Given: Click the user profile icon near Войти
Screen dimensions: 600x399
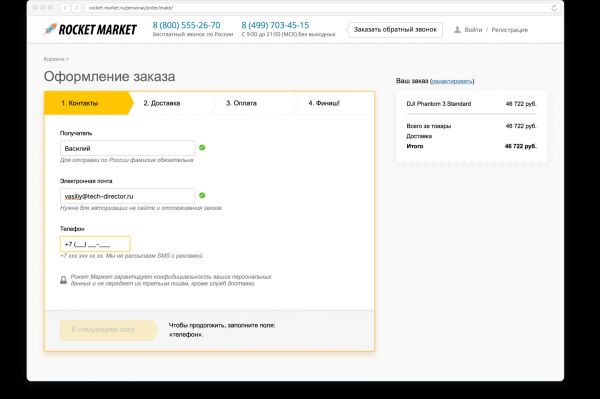Looking at the screenshot, I should tap(457, 29).
